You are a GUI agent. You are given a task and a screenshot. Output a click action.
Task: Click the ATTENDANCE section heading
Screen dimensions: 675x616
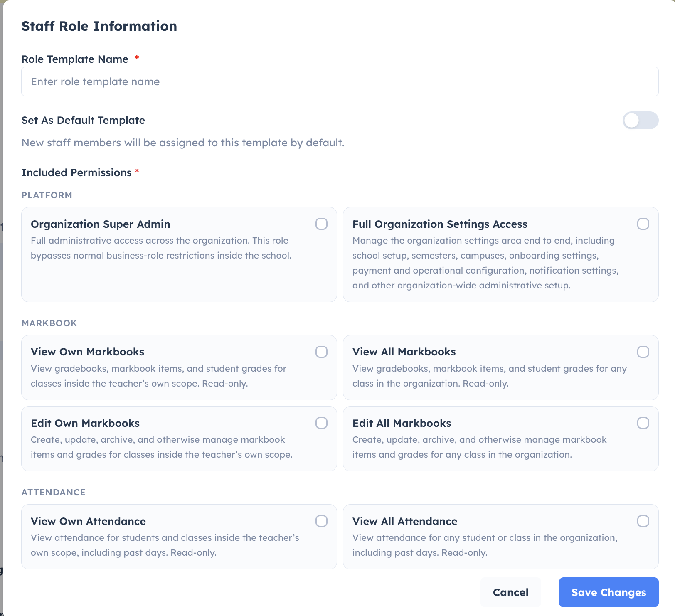[54, 493]
